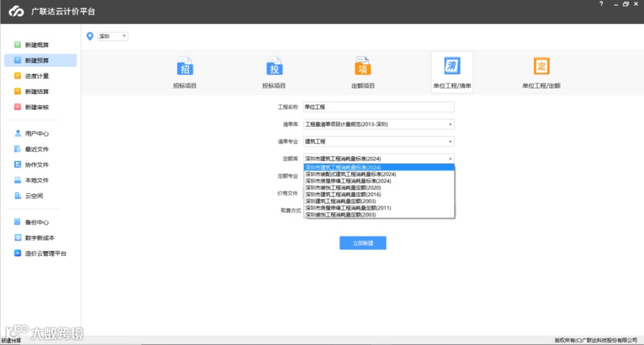Open 数字新成本 in the sidebar
644x345 pixels.
(x=39, y=238)
